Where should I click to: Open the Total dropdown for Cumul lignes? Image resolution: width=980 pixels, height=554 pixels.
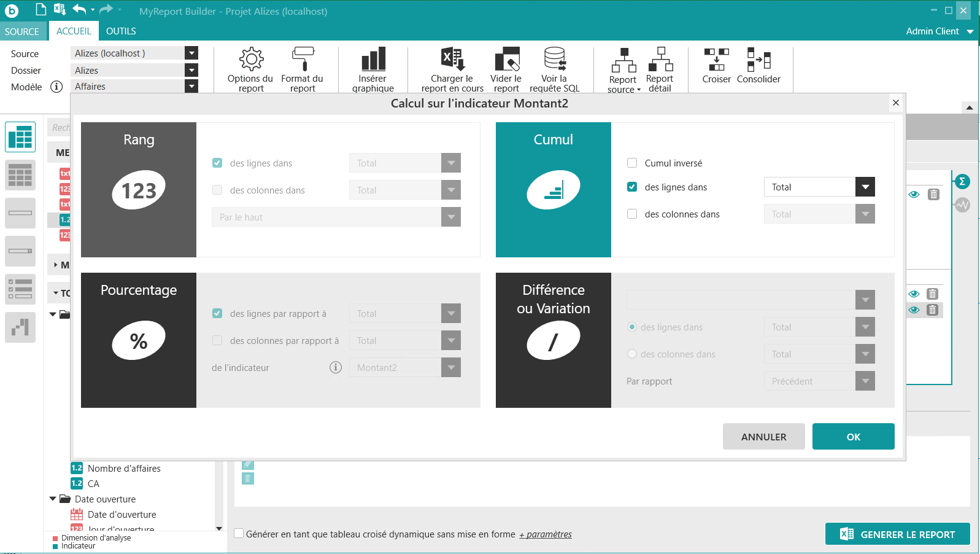coord(865,187)
